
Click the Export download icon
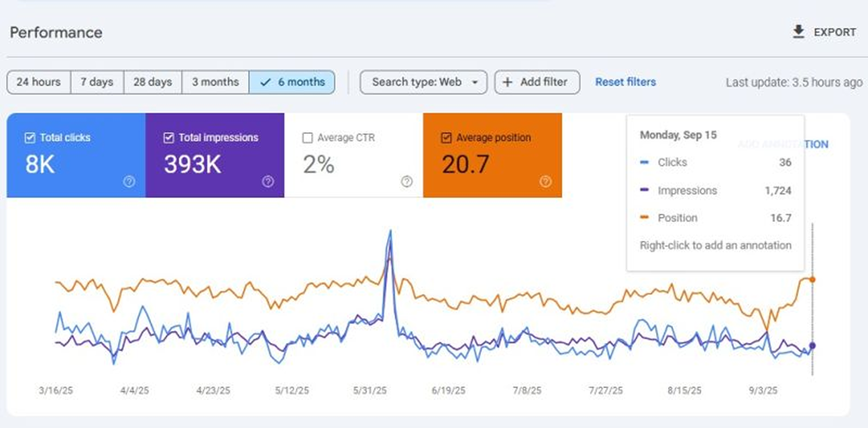[798, 32]
